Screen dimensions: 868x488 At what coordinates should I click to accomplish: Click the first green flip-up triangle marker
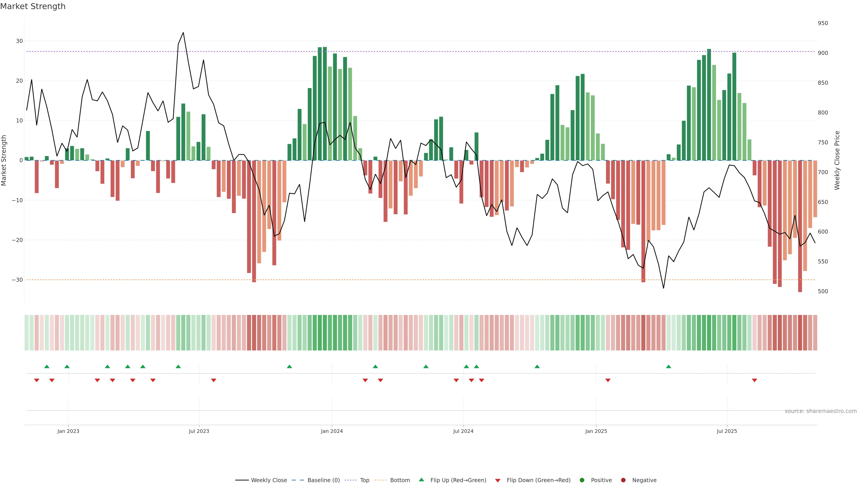pos(47,366)
